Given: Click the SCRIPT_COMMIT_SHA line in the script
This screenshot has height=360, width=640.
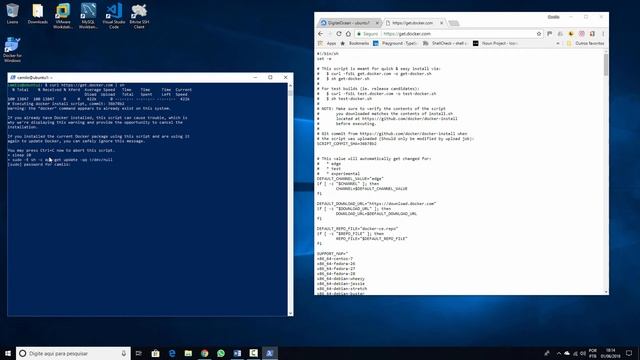Looking at the screenshot, I should [x=347, y=144].
